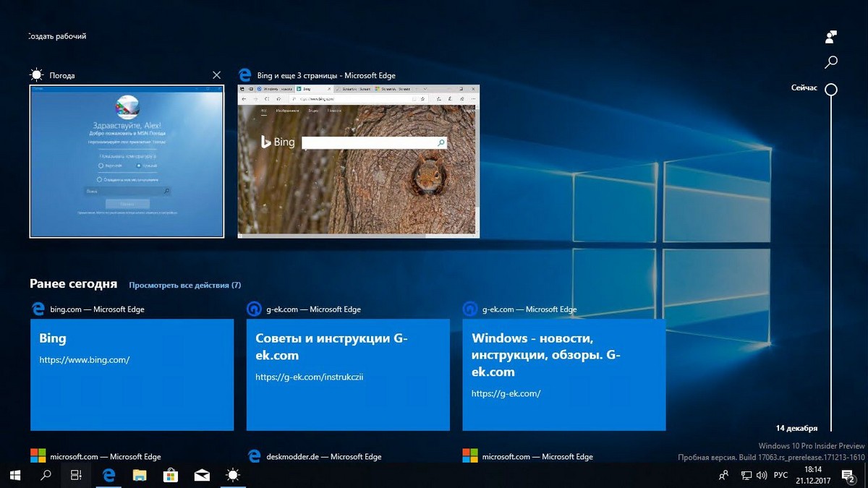Click the Bing search box in Edge thumbnail
Image resolution: width=868 pixels, height=488 pixels.
[x=374, y=143]
